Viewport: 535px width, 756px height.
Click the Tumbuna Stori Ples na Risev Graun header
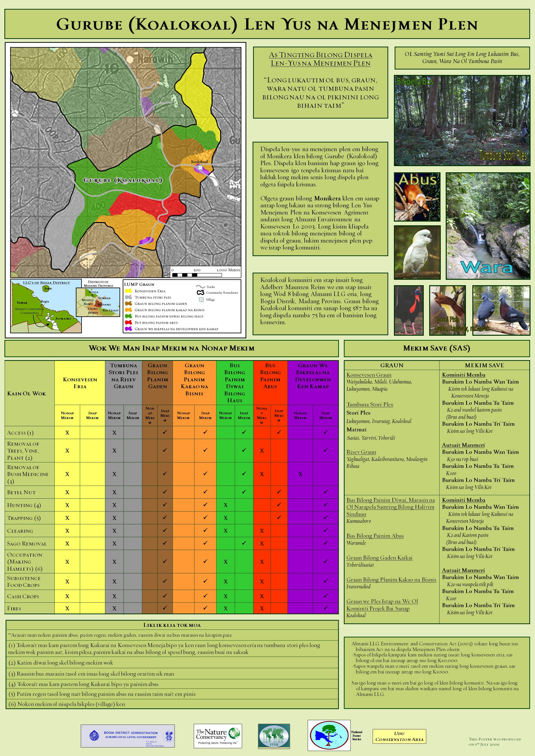tap(124, 383)
